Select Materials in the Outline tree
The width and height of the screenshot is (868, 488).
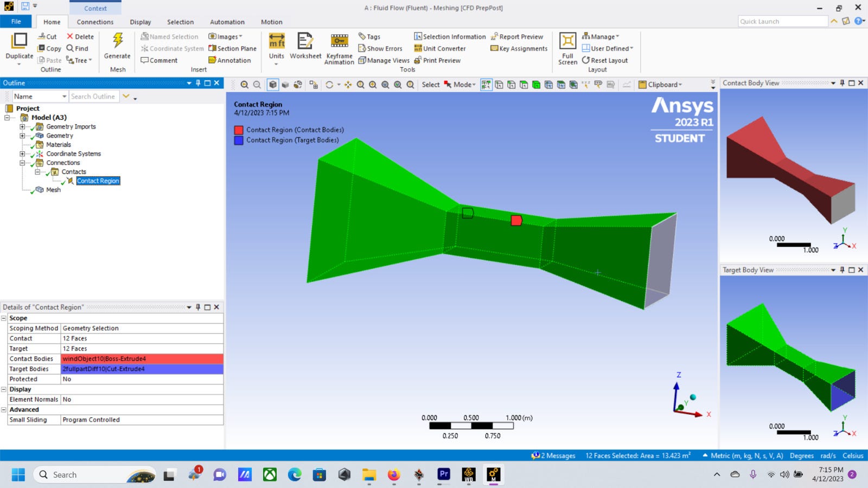pos(58,145)
